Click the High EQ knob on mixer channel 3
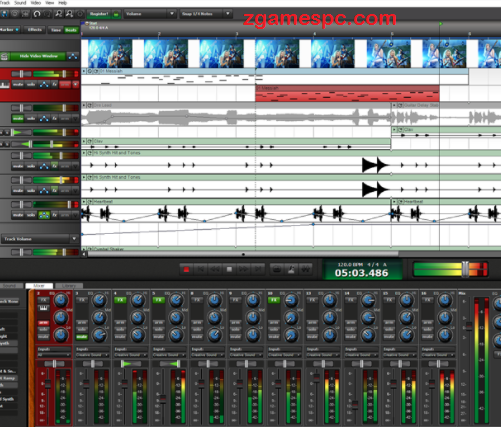 pyautogui.click(x=99, y=300)
